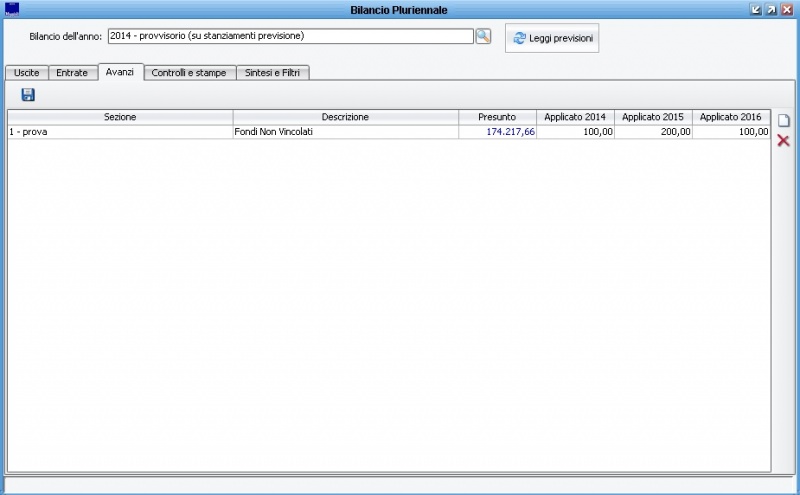Click the Applicato 2015 column header
This screenshot has height=495, width=800.
tap(653, 117)
